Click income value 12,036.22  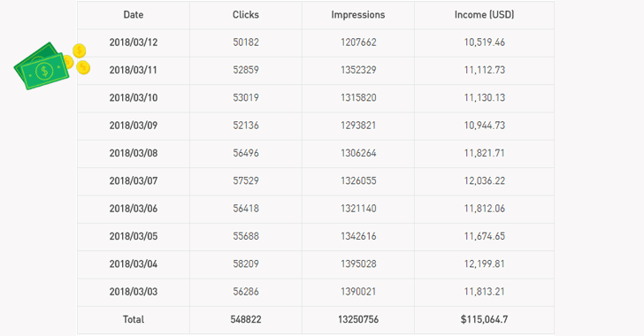(484, 180)
